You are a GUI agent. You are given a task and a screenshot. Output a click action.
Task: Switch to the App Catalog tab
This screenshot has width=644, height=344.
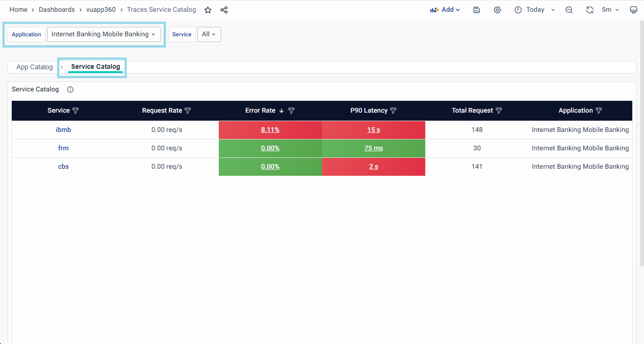34,67
